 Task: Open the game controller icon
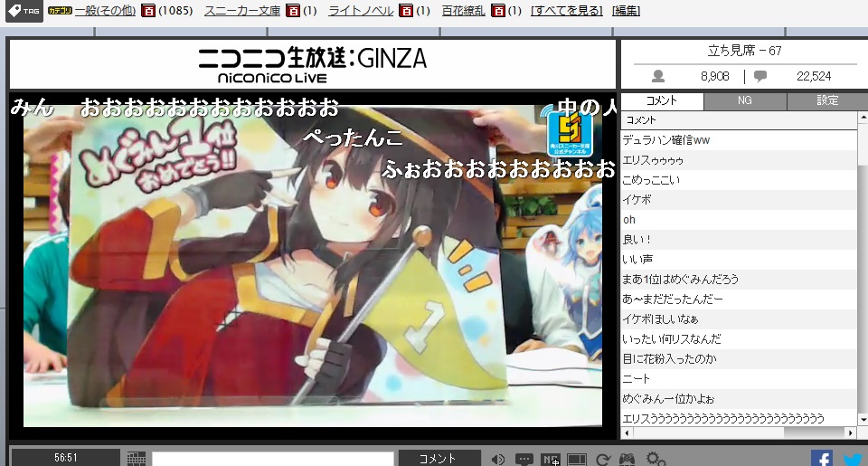pos(627,460)
